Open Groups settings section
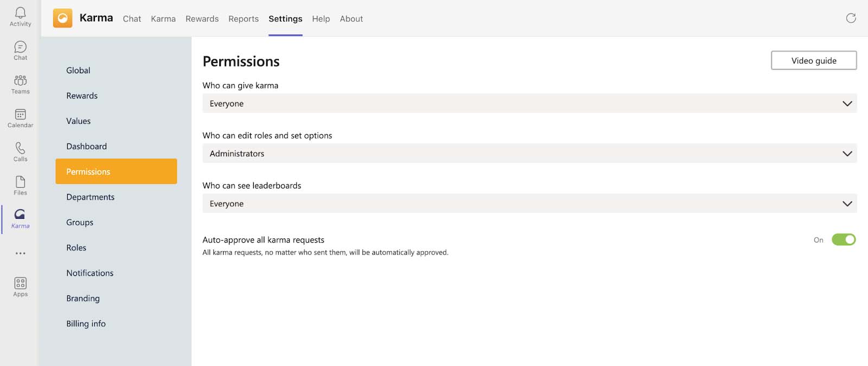Screen dimensions: 868x366 [116, 222]
